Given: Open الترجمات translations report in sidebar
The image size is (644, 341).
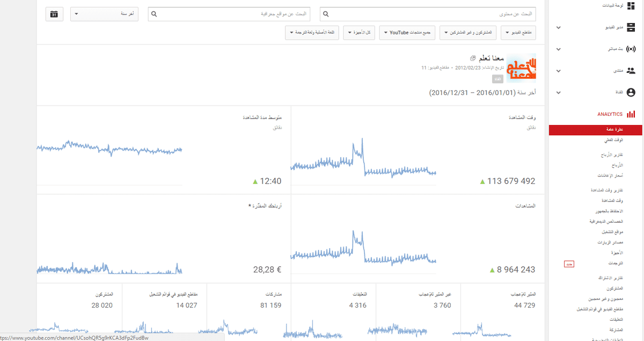Looking at the screenshot, I should pos(615,264).
